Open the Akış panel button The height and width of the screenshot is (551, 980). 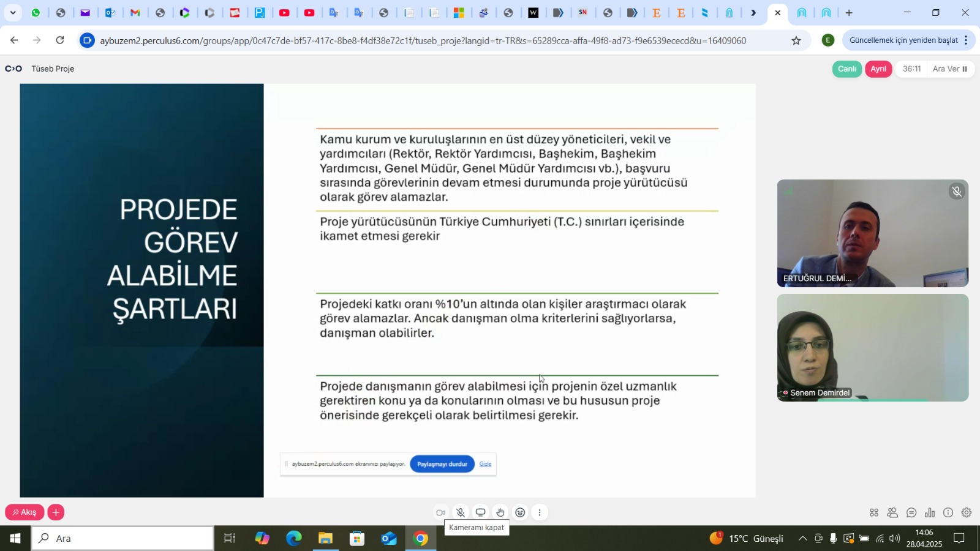pyautogui.click(x=24, y=512)
